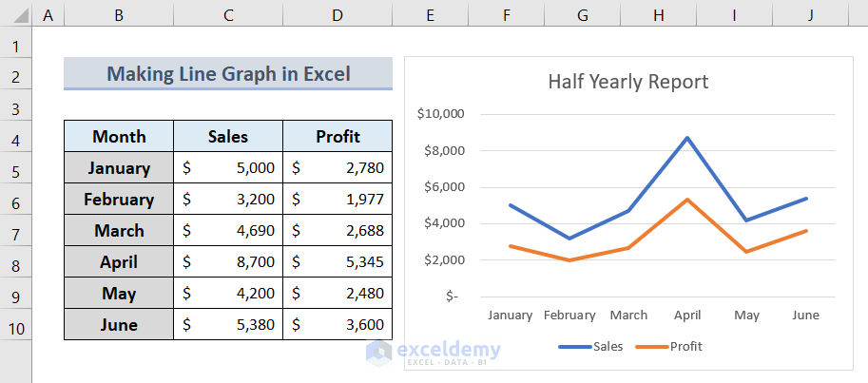Image resolution: width=868 pixels, height=383 pixels.
Task: Click the January cell in the table
Action: coord(119,167)
